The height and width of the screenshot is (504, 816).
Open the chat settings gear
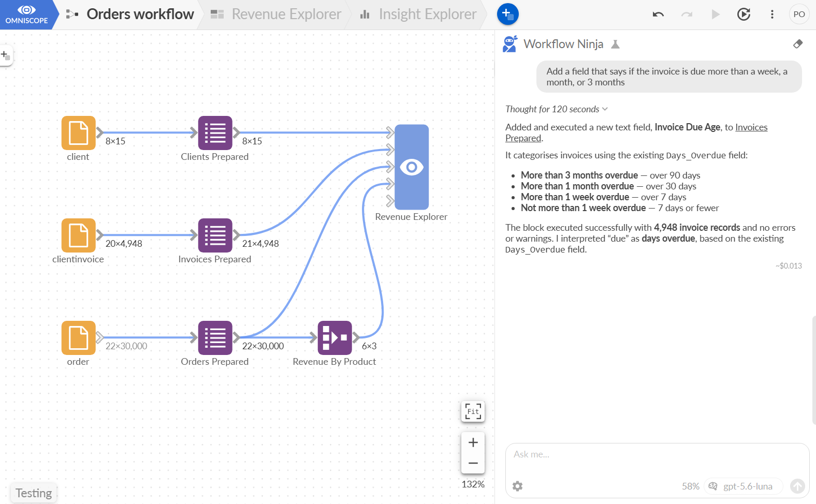517,486
